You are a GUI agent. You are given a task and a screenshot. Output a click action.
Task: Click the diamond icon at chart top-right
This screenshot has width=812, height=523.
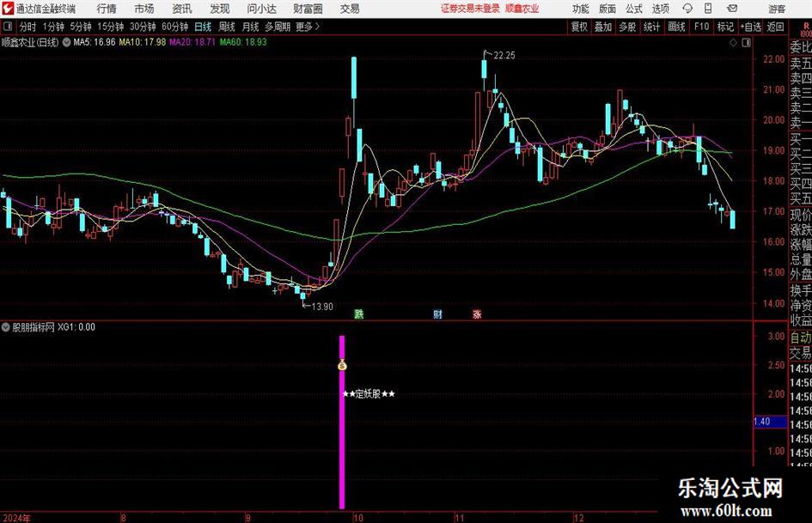pyautogui.click(x=733, y=43)
